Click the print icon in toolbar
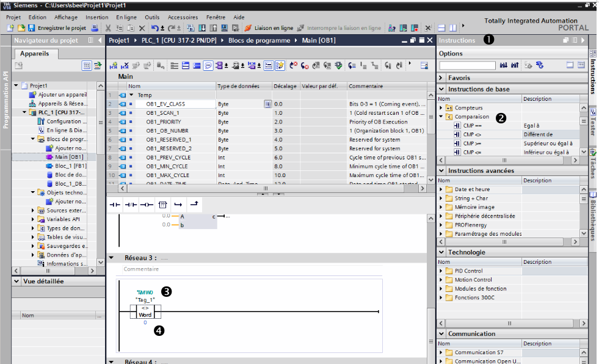 (x=95, y=28)
